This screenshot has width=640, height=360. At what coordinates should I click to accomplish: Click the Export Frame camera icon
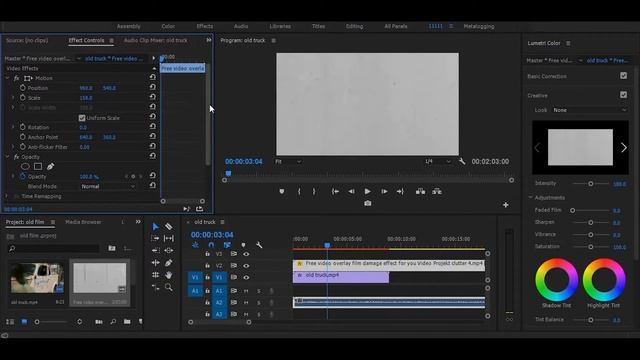click(368, 203)
